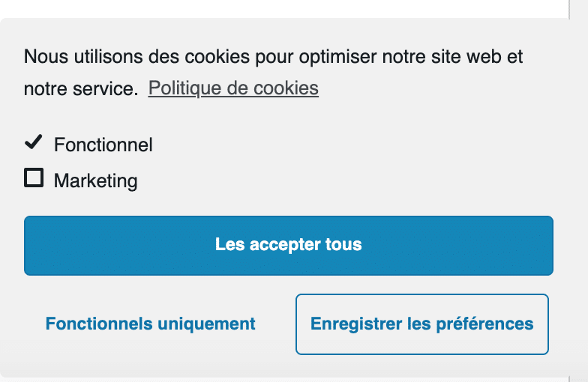This screenshot has height=382, width=588.
Task: Click the 'notre service.' text before the link
Action: click(81, 89)
